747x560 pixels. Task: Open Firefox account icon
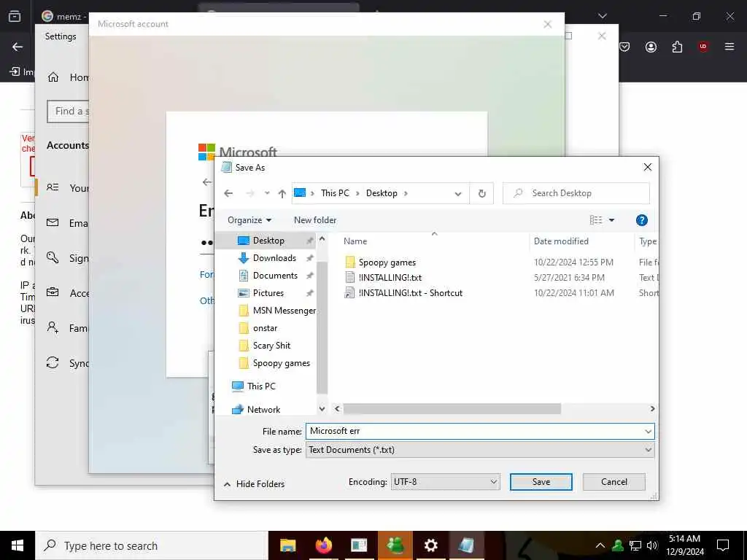651,47
